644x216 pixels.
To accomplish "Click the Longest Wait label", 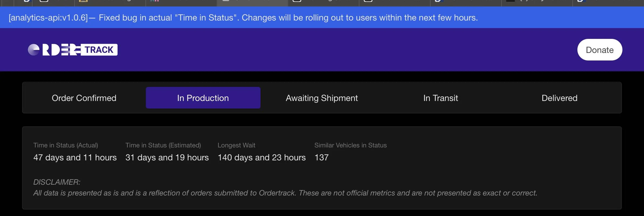I will (236, 145).
